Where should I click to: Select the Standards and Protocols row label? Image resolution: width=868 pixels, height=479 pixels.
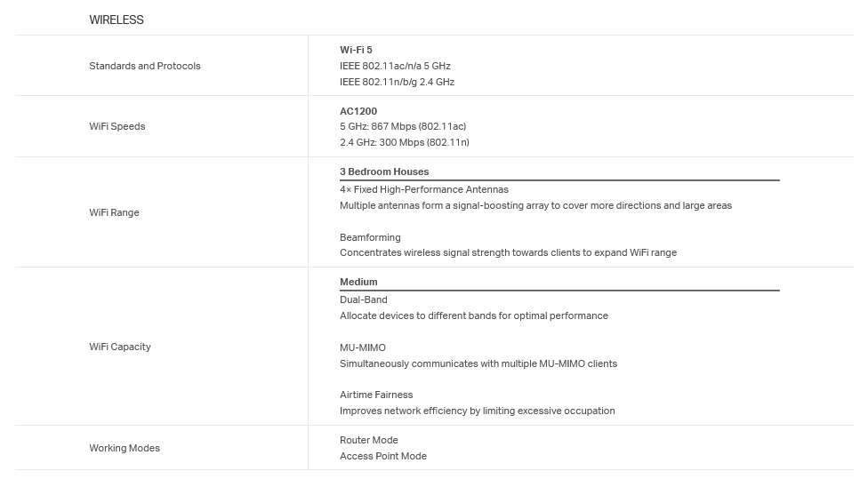tap(144, 66)
